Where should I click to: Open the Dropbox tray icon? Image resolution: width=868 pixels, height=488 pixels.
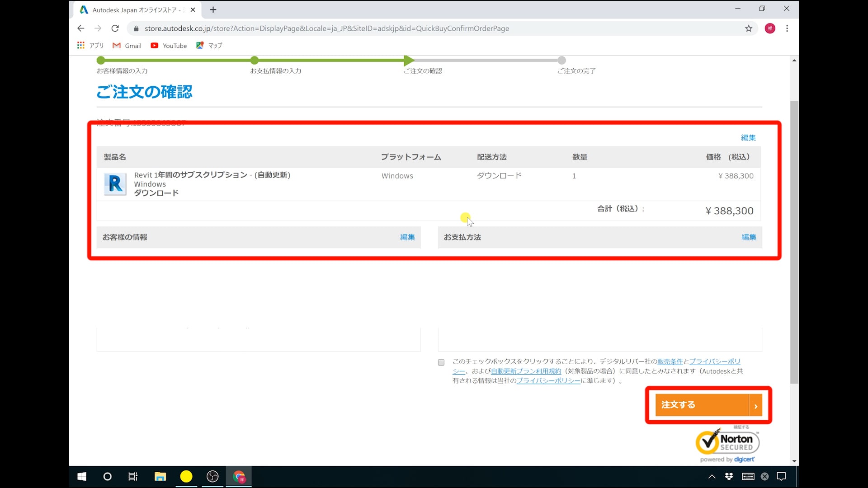click(729, 476)
